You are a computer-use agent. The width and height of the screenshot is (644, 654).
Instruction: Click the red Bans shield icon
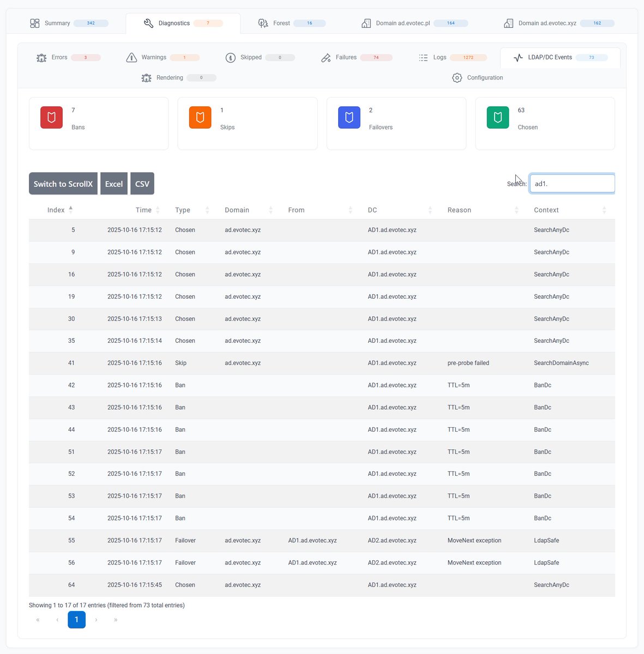coord(51,117)
